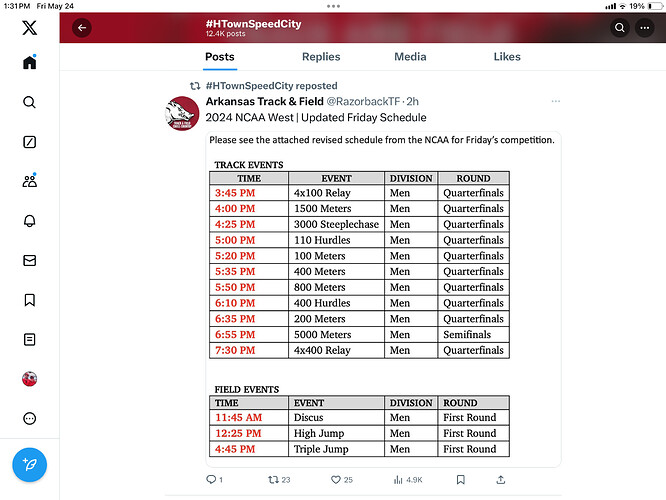Open Explore search in the sidebar
The width and height of the screenshot is (666, 500).
pos(29,102)
